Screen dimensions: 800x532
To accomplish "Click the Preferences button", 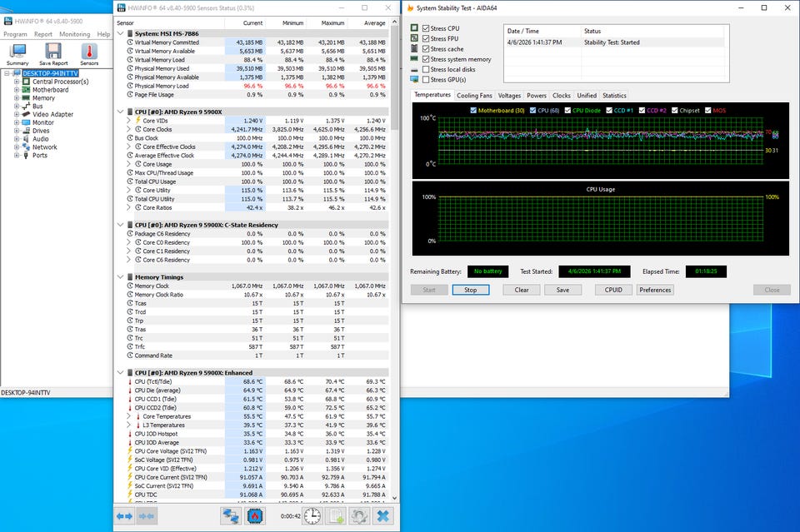I will coord(655,290).
